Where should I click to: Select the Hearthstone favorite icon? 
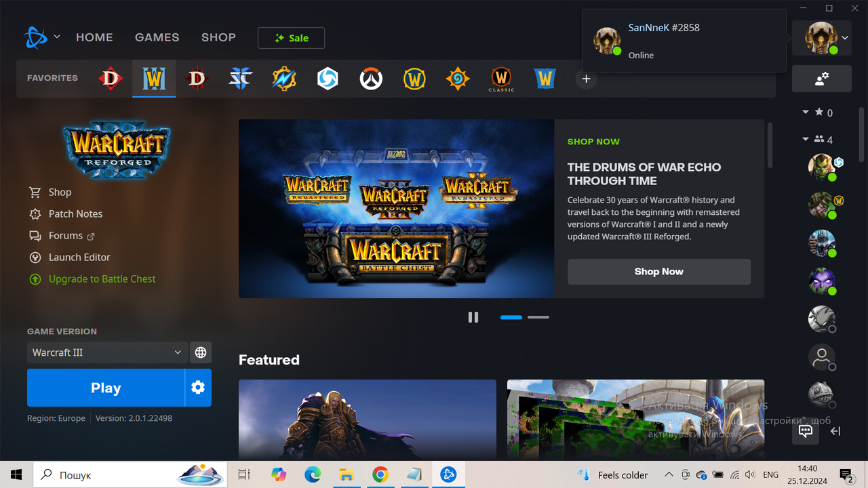click(x=458, y=79)
